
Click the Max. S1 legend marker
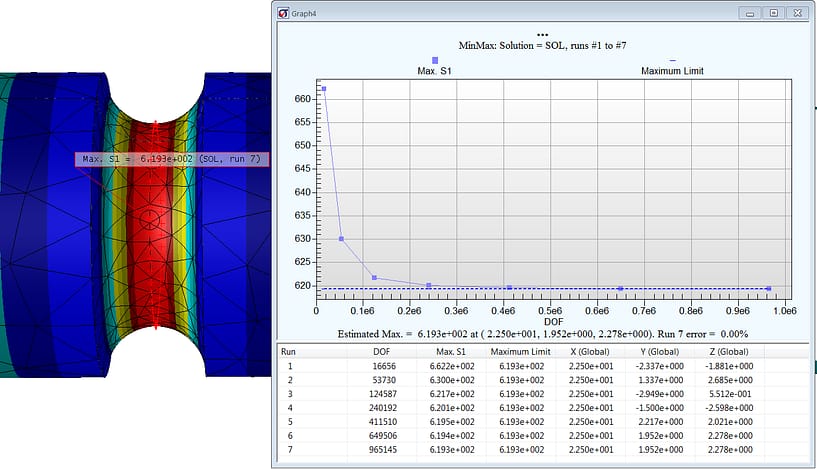click(x=434, y=60)
